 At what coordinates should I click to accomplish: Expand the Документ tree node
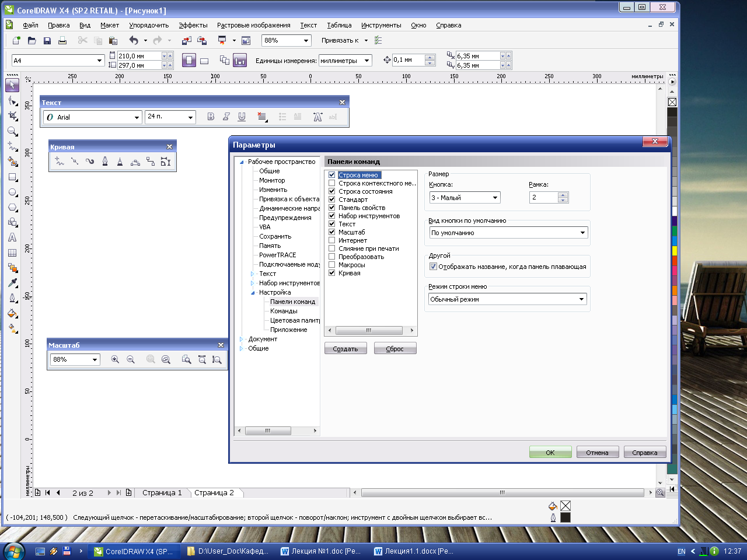click(x=241, y=339)
